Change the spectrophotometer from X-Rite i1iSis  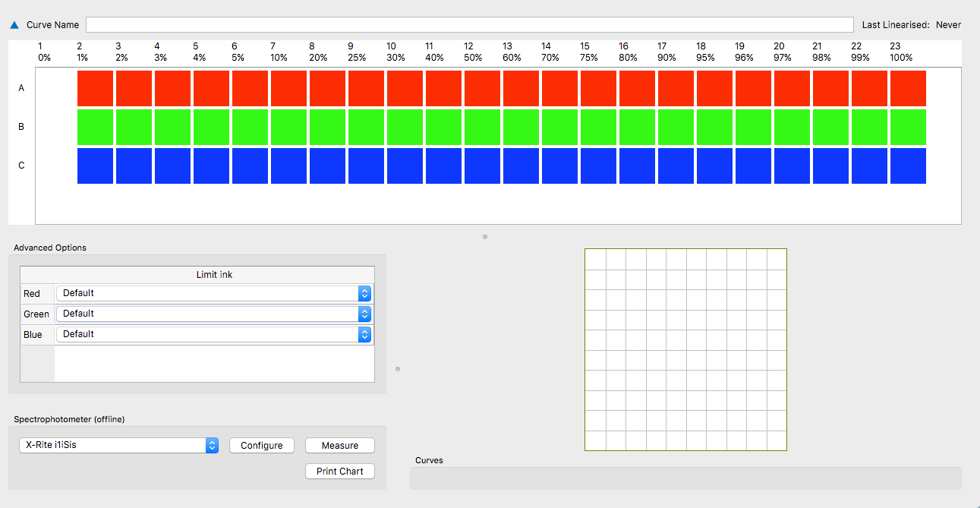click(x=211, y=445)
